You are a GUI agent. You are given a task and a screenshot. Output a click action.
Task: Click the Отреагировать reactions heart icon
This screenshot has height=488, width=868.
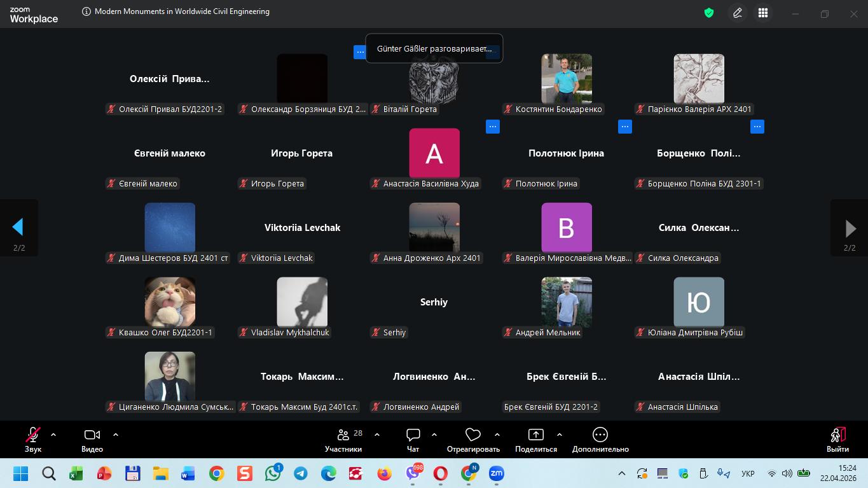pyautogui.click(x=472, y=440)
